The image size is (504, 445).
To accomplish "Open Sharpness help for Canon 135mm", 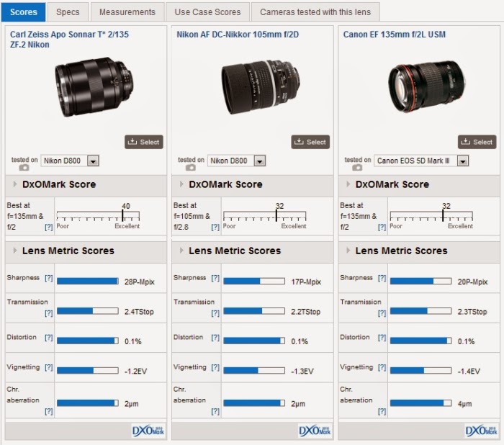I will [382, 278].
